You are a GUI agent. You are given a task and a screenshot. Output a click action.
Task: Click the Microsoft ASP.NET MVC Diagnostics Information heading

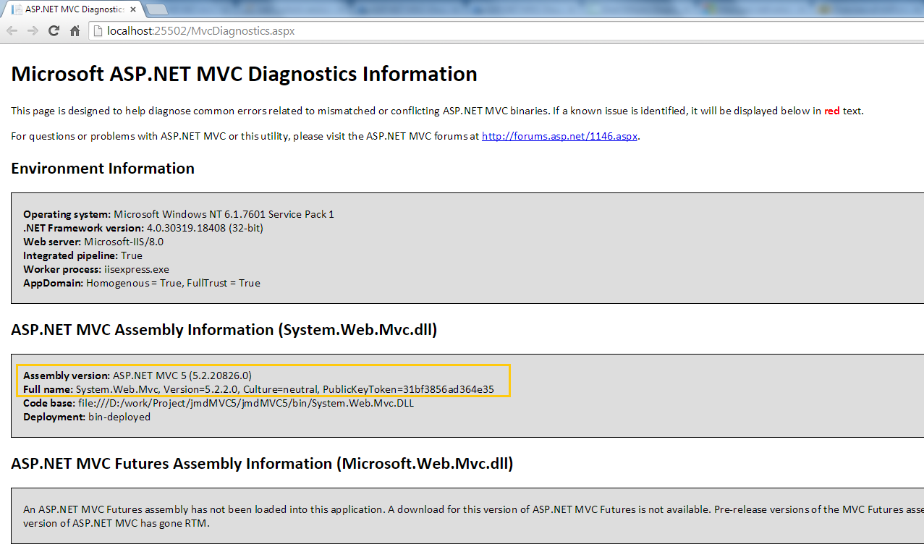pyautogui.click(x=244, y=74)
